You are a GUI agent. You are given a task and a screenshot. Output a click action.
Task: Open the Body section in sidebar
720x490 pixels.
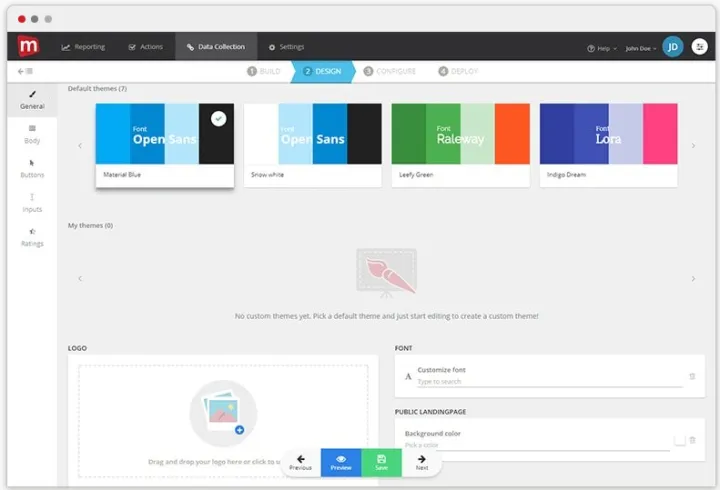(32, 133)
